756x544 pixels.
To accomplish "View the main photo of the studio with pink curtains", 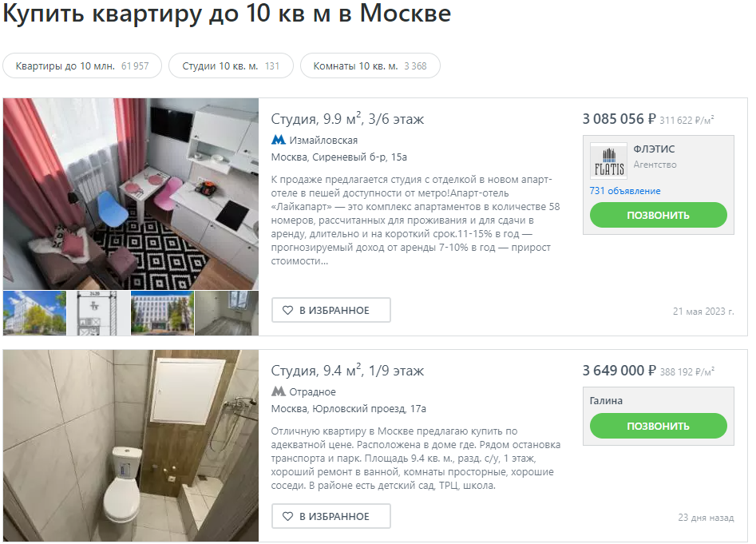I will click(131, 194).
